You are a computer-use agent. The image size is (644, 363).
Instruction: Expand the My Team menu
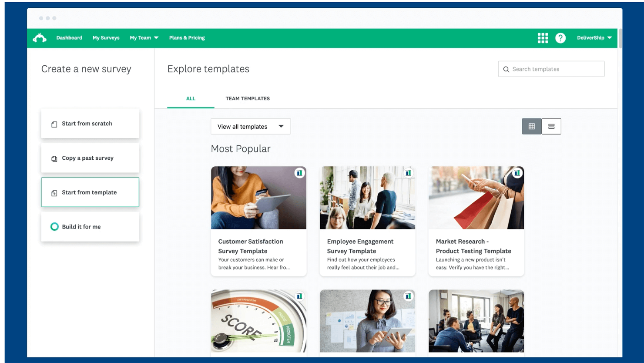pyautogui.click(x=144, y=38)
